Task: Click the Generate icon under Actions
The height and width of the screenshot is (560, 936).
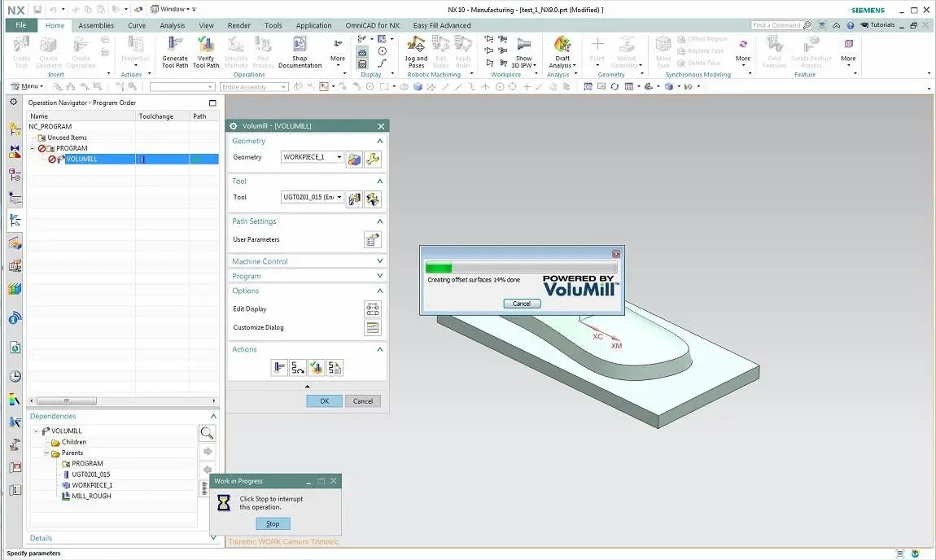Action: point(279,368)
